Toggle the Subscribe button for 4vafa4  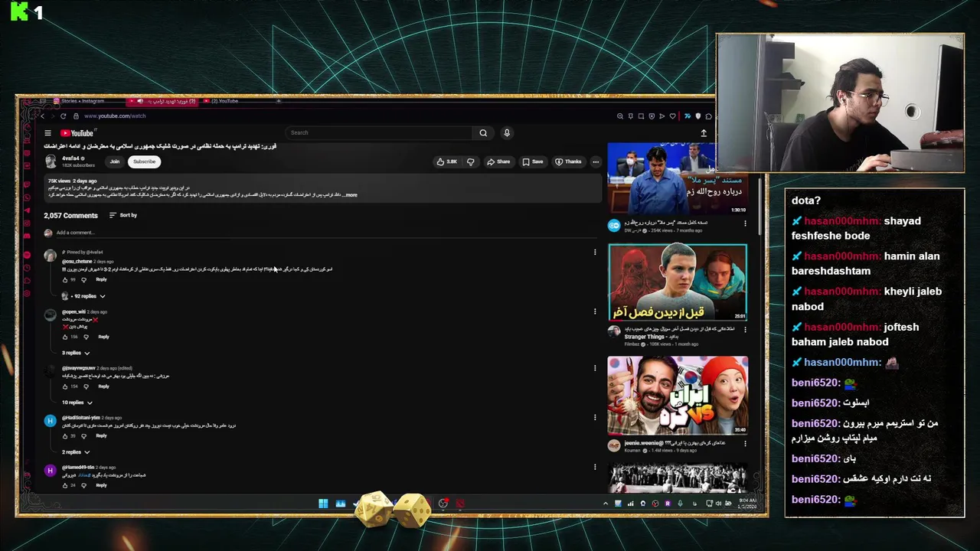[x=144, y=161]
